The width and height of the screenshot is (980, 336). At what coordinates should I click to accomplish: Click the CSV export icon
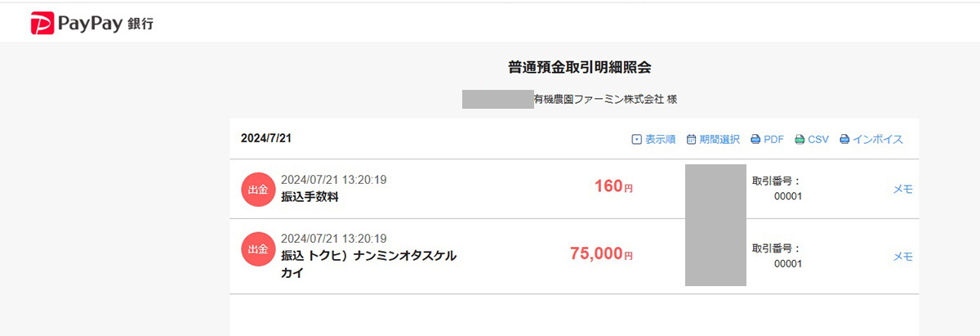click(x=800, y=140)
